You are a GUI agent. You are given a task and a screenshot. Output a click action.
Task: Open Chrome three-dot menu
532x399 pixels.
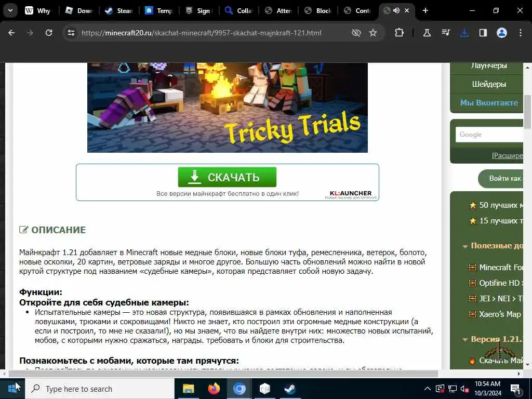tap(521, 33)
